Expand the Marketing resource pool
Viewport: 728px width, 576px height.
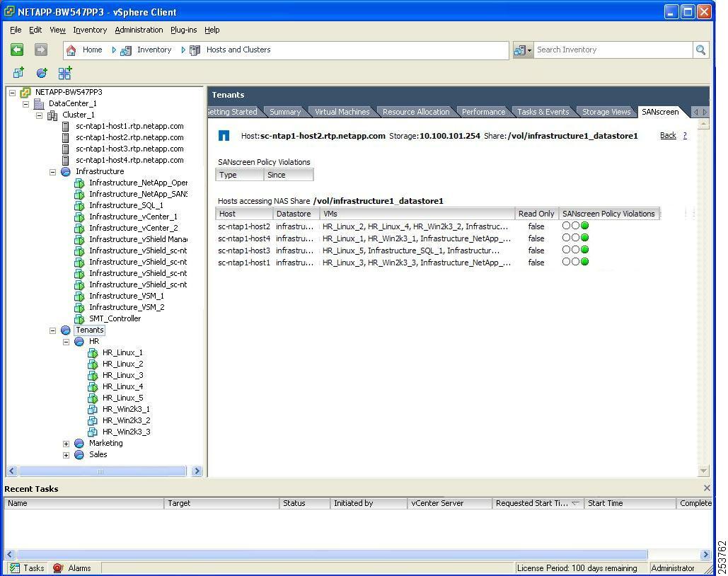pyautogui.click(x=67, y=444)
